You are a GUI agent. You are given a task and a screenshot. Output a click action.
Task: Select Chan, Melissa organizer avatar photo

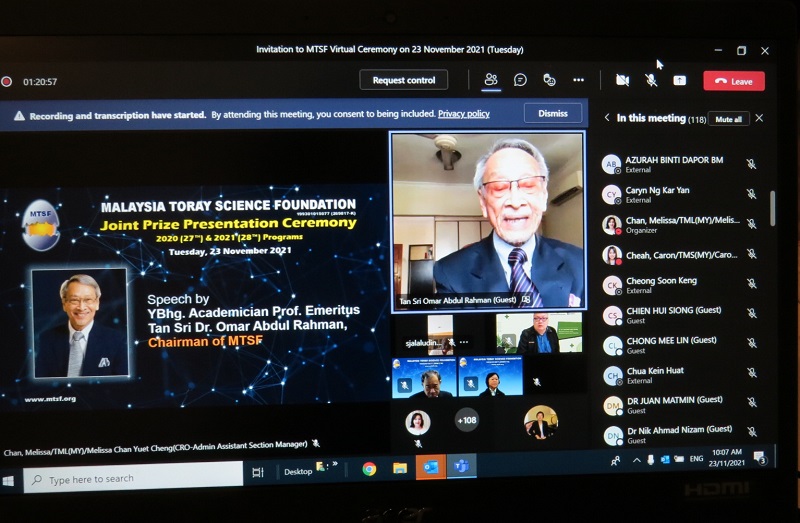pos(611,225)
